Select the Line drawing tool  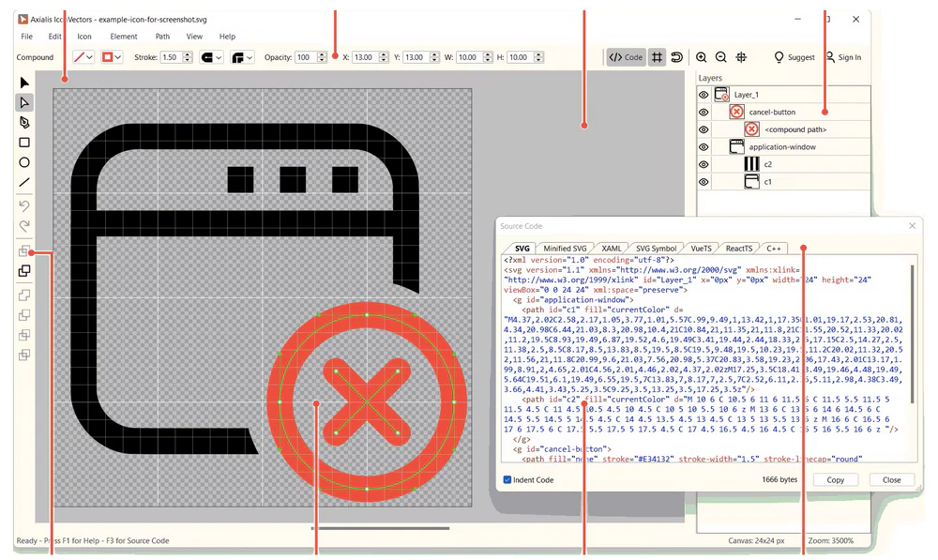[x=24, y=182]
